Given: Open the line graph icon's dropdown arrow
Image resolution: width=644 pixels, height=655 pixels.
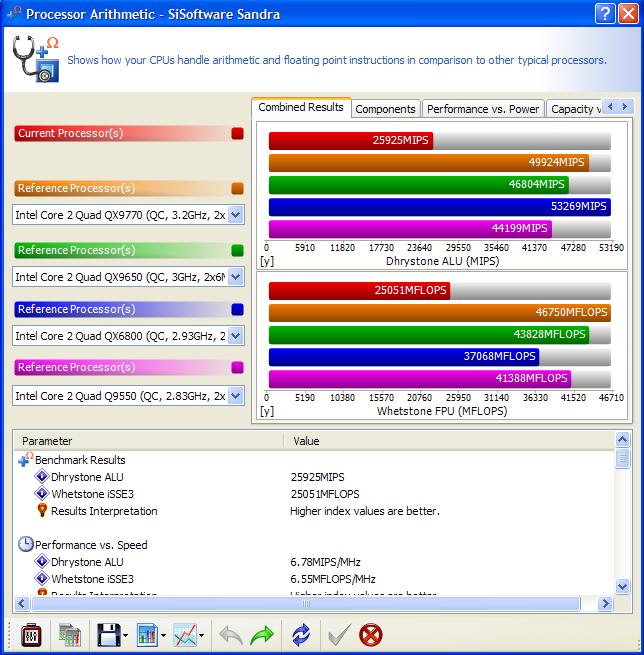Looking at the screenshot, I should pyautogui.click(x=201, y=636).
